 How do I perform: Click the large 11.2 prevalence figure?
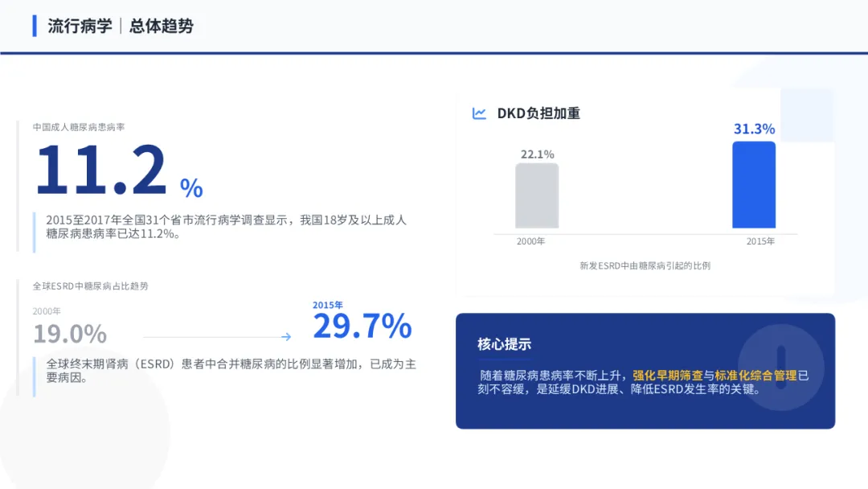(x=101, y=171)
